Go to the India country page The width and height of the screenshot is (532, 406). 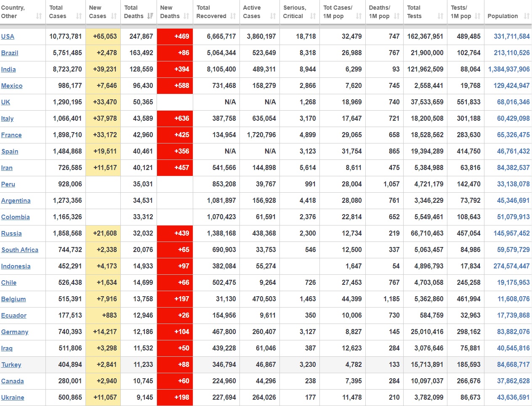(x=8, y=69)
